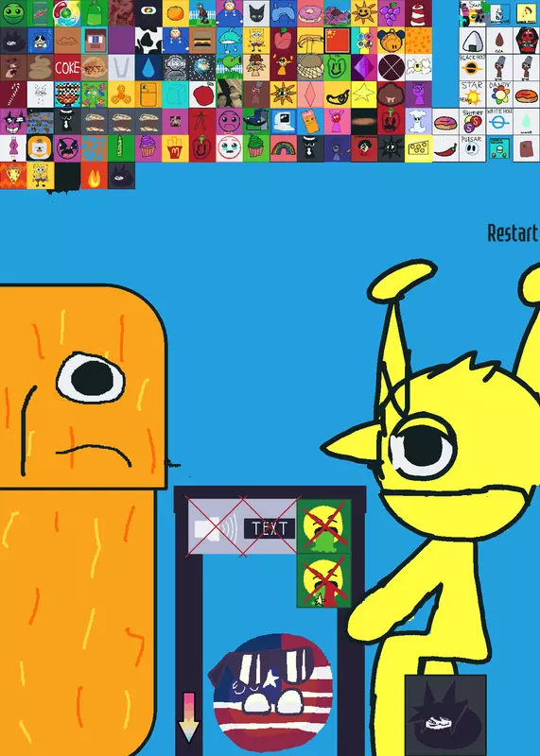540x756 pixels.
Task: Choose the green smiley face tile
Action: click(x=13, y=13)
